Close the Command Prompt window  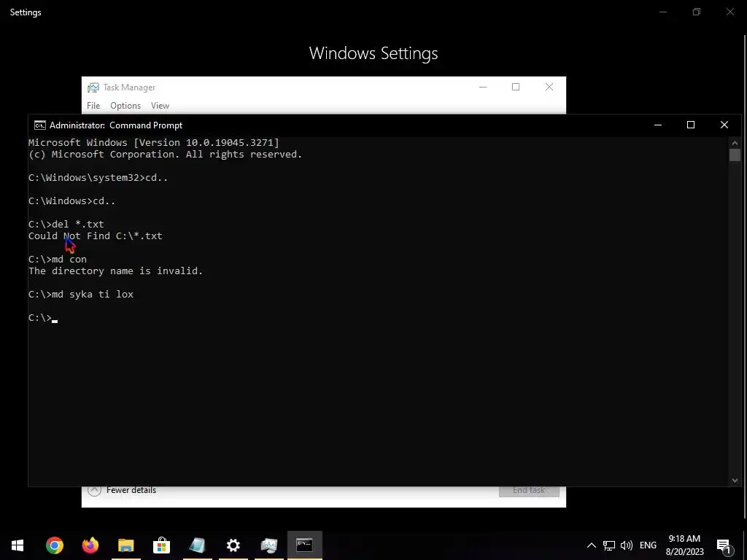(x=724, y=125)
